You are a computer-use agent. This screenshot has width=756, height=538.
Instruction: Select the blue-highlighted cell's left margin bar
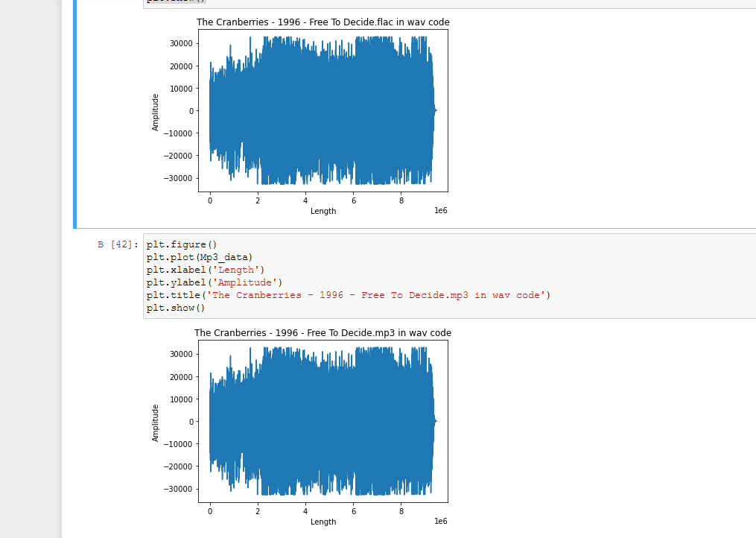click(74, 114)
